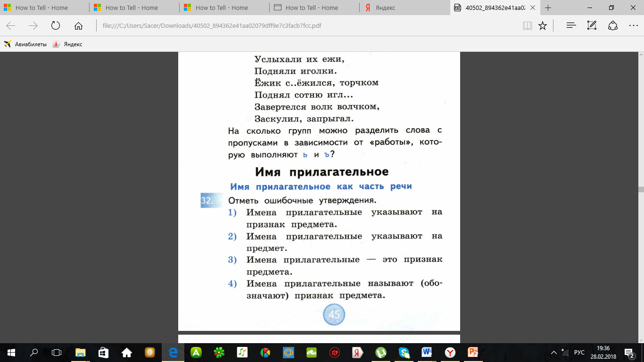Viewport: 644px width, 362px height.
Task: Click line 'Подняли иголки.'
Action: pyautogui.click(x=296, y=71)
